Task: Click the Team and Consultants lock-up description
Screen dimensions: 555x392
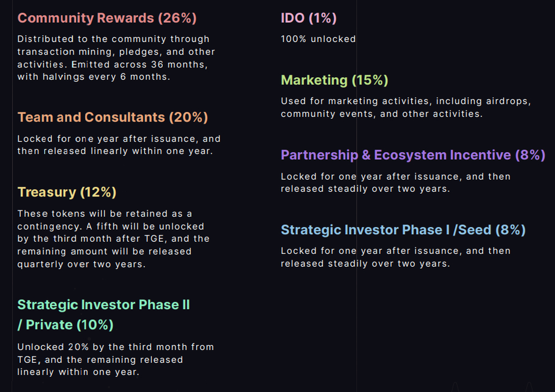Action: click(119, 145)
